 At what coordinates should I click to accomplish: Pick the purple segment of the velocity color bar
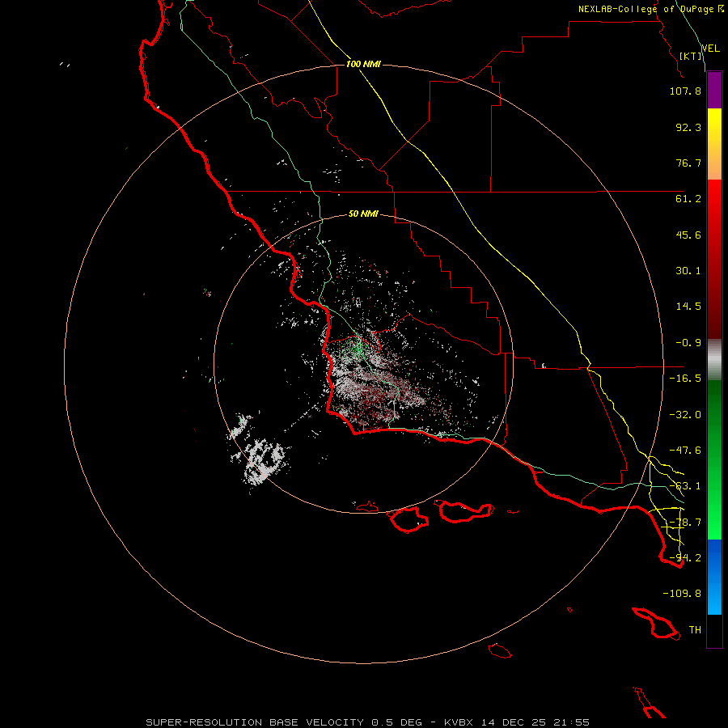[x=714, y=91]
